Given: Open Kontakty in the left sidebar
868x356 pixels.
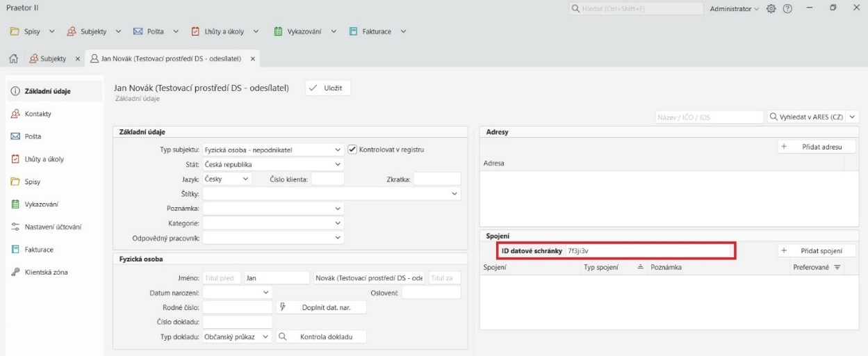Looking at the screenshot, I should click(38, 114).
